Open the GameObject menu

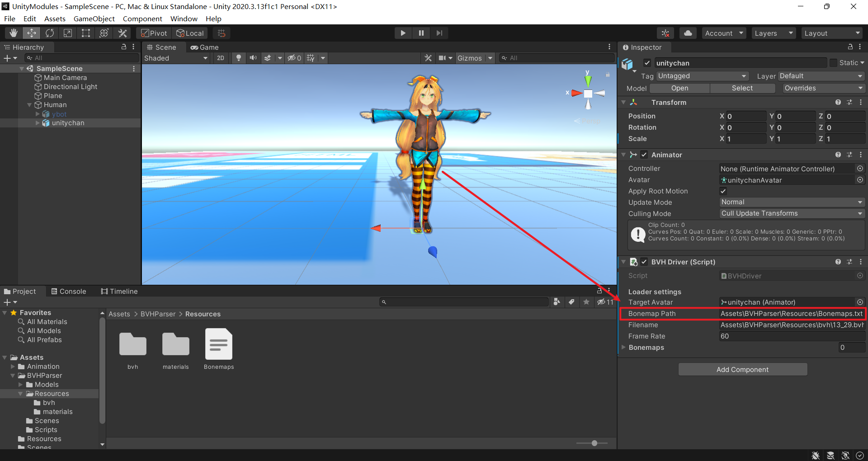tap(94, 19)
